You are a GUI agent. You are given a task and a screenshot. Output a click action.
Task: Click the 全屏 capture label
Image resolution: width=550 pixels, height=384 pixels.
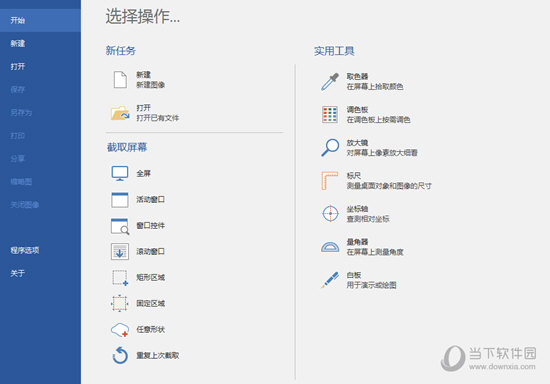coord(143,173)
